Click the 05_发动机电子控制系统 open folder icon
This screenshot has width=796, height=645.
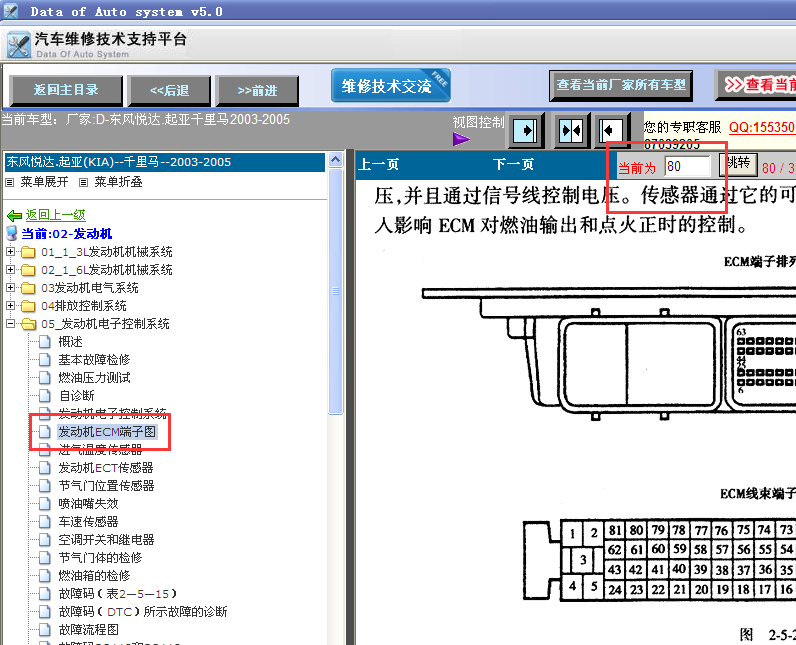(28, 324)
